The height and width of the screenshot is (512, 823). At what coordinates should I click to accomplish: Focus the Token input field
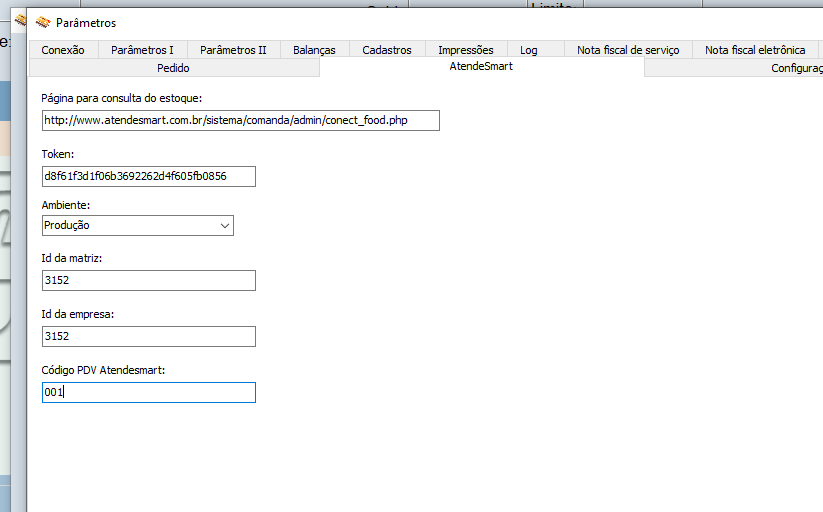point(149,176)
